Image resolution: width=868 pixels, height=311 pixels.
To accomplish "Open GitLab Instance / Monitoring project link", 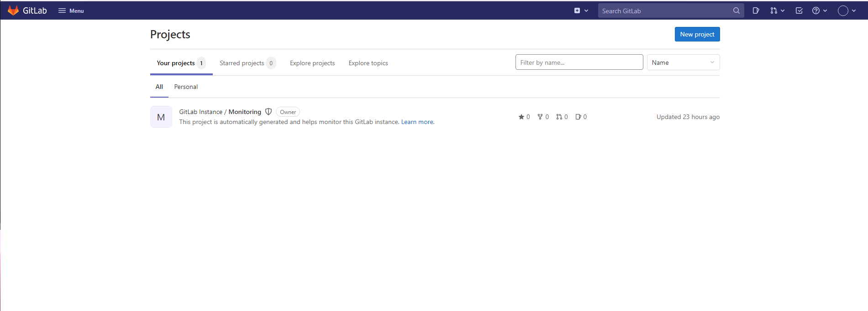I will [x=220, y=112].
